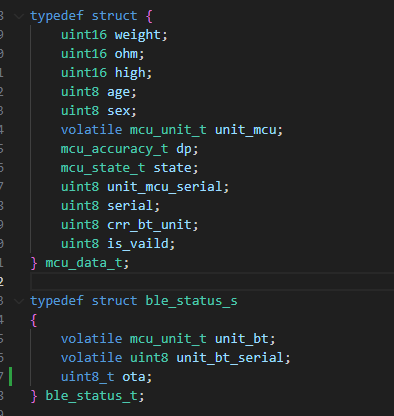394x416 pixels.
Task: Click the 'crr_bt_unit' member name
Action: click(x=149, y=225)
